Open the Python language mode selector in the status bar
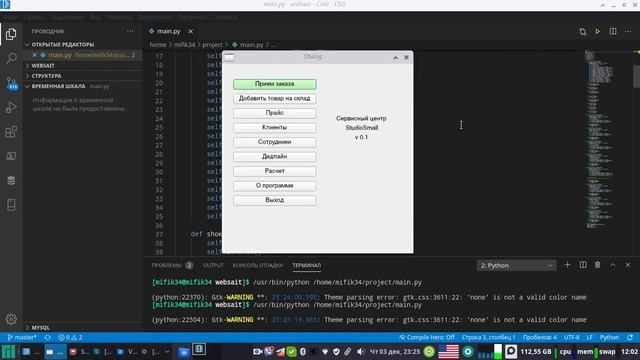Viewport: 640px width, 360px height. coord(609,338)
